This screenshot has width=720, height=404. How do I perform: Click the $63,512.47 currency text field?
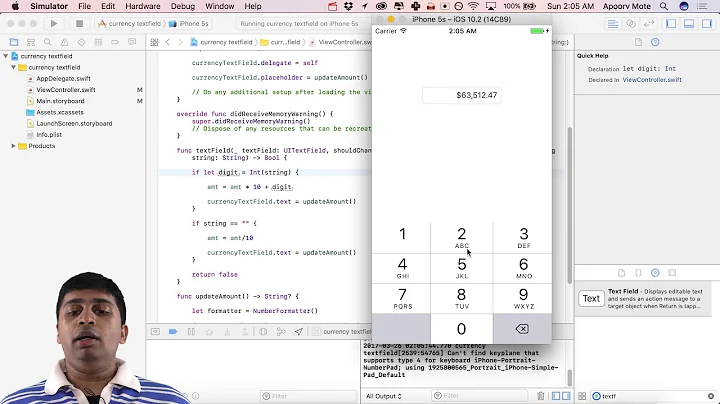tap(461, 95)
